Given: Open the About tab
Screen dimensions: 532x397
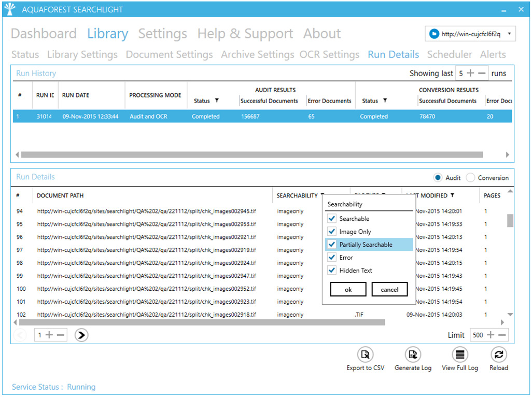Looking at the screenshot, I should point(322,34).
